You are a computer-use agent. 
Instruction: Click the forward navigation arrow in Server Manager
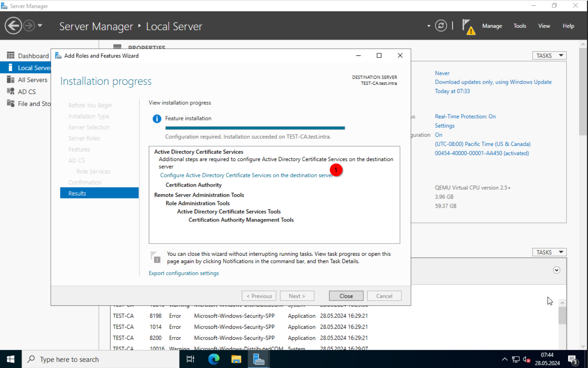pyautogui.click(x=29, y=26)
